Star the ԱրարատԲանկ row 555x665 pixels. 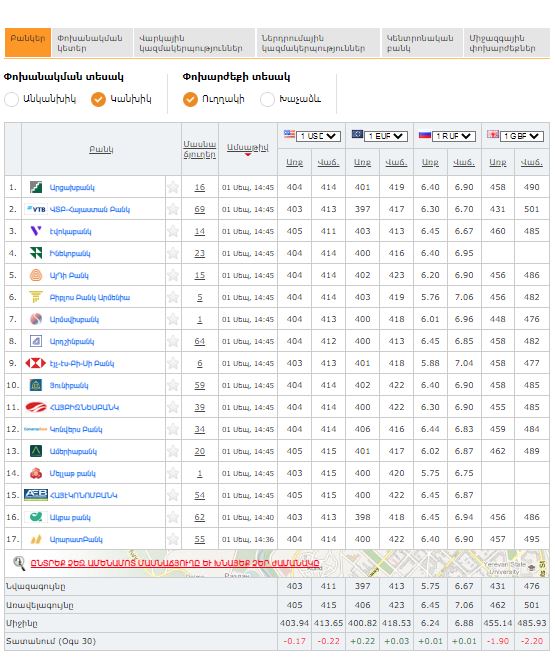(x=173, y=539)
